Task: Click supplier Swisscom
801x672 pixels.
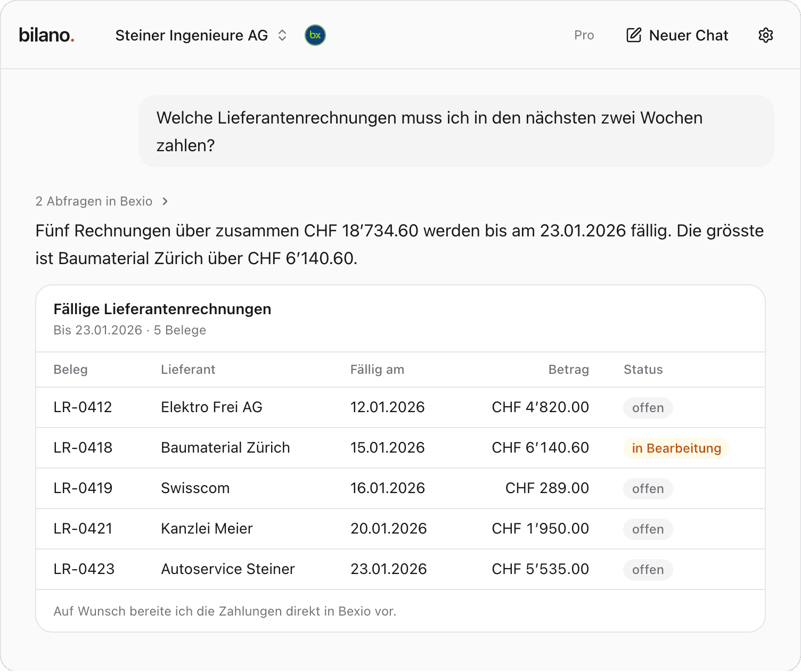Action: (195, 488)
